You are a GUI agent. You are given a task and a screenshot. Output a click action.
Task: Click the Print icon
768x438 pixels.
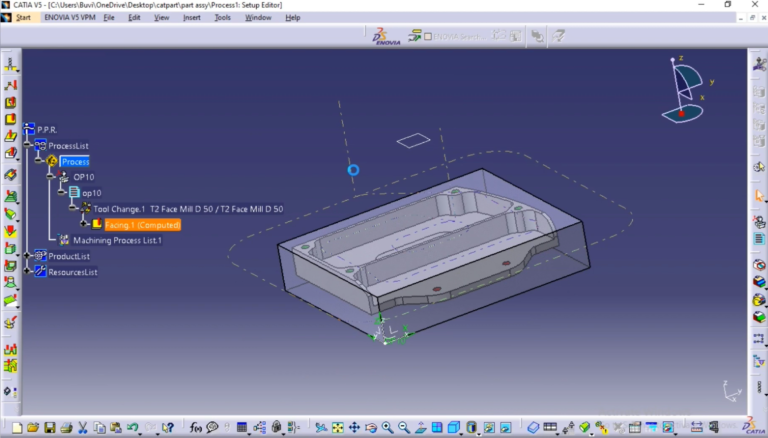pyautogui.click(x=66, y=428)
